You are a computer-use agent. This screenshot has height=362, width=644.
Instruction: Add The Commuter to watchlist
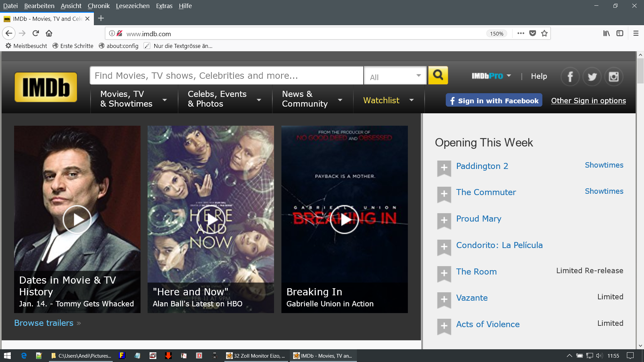[444, 194]
